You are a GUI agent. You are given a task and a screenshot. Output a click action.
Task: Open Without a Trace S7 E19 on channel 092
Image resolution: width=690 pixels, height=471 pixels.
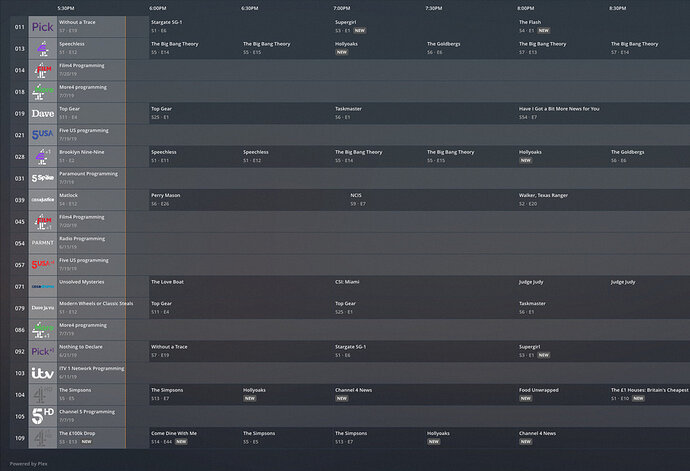pos(241,351)
